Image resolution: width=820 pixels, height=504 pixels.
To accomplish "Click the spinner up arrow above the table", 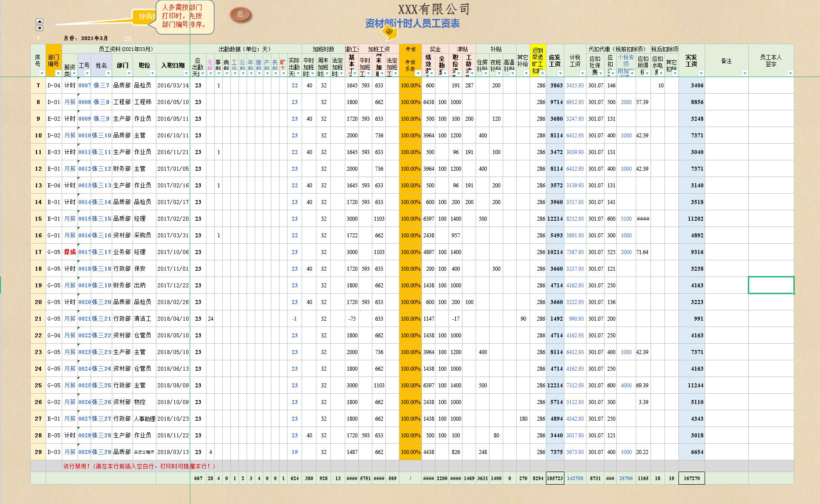I will (39, 22).
